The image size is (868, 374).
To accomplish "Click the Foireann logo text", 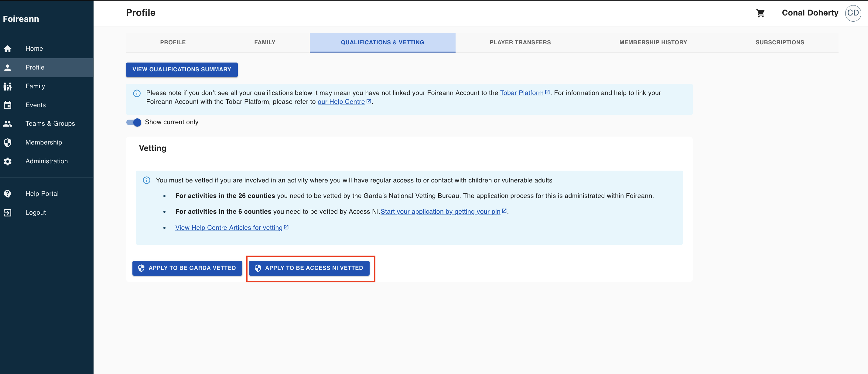I will [x=21, y=19].
